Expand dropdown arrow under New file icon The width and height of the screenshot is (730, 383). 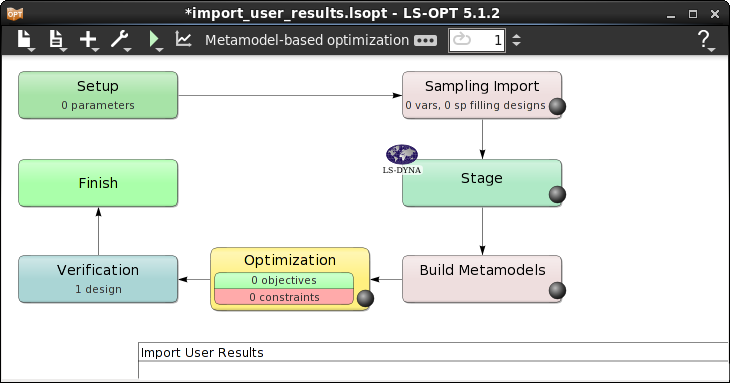[x=32, y=49]
